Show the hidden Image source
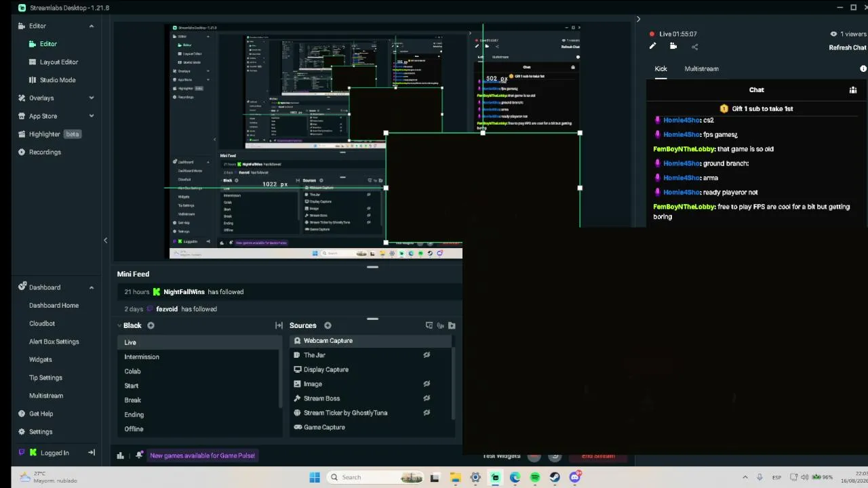The height and width of the screenshot is (488, 868). (427, 384)
